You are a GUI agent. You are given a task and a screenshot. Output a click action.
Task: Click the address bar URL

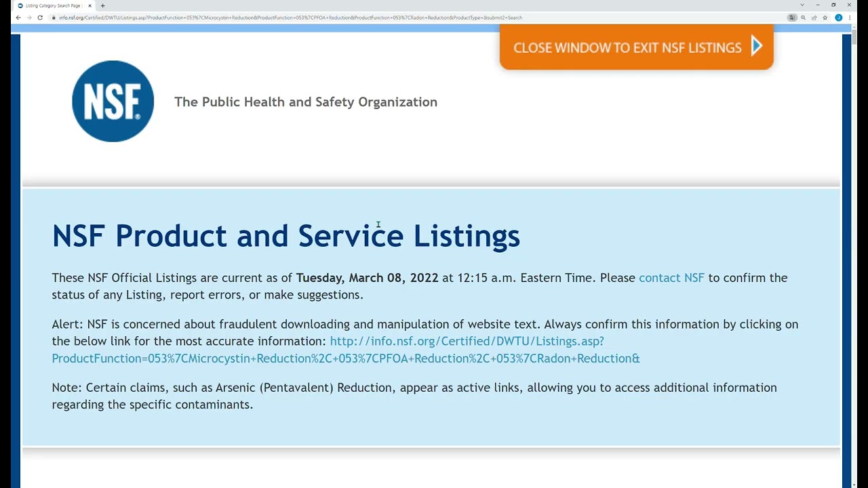click(290, 18)
